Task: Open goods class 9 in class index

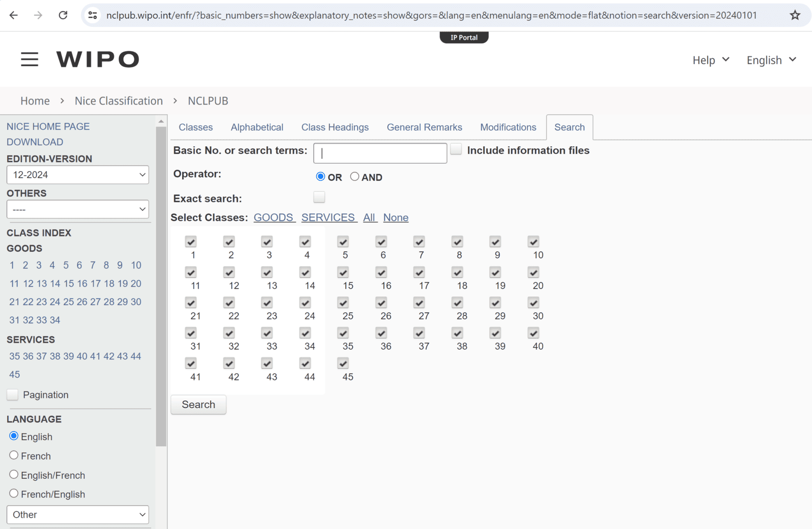Action: [120, 265]
